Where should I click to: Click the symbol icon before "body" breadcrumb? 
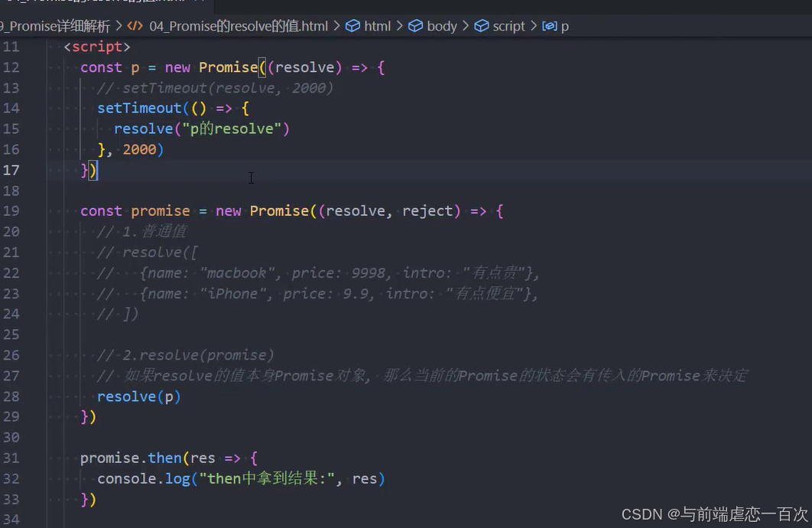point(416,25)
